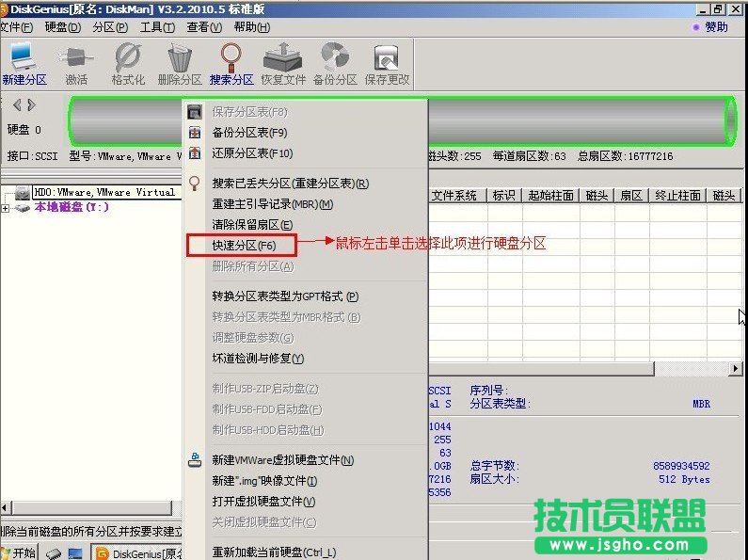748x560 pixels.
Task: Open the 工具(T) menu
Action: pyautogui.click(x=157, y=27)
